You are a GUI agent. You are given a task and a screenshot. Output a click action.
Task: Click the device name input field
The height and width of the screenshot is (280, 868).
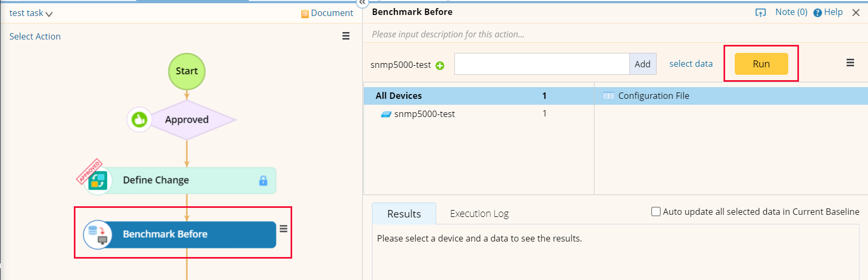(542, 64)
